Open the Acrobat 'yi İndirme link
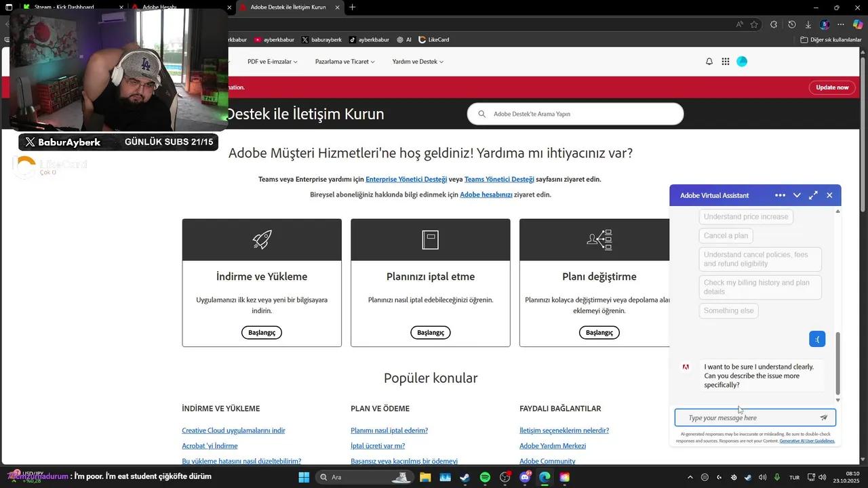 [x=210, y=446]
